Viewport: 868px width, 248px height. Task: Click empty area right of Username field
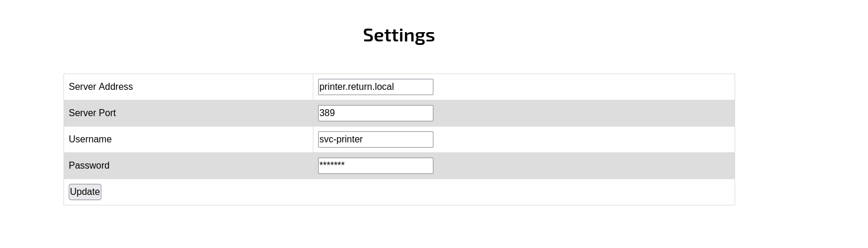pyautogui.click(x=583, y=139)
